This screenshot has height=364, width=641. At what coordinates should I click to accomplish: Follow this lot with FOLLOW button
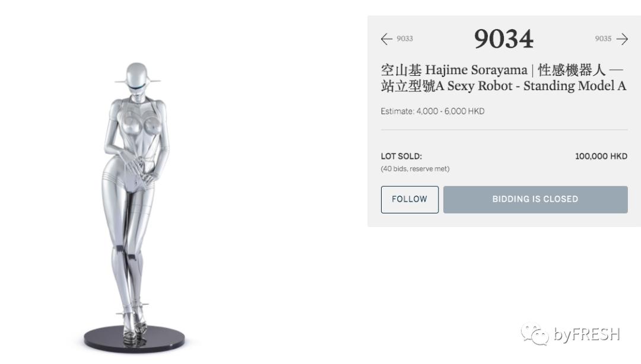pyautogui.click(x=410, y=199)
